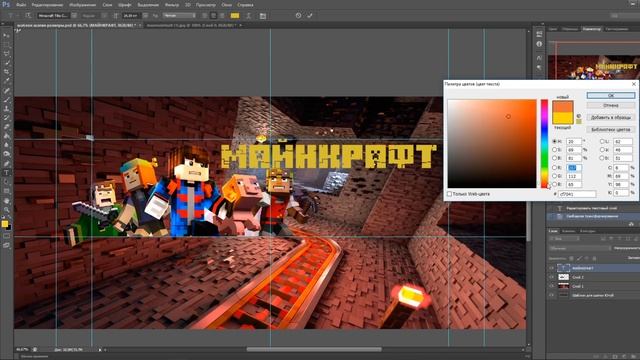
Task: Click the left-align text icon
Action: (x=204, y=16)
